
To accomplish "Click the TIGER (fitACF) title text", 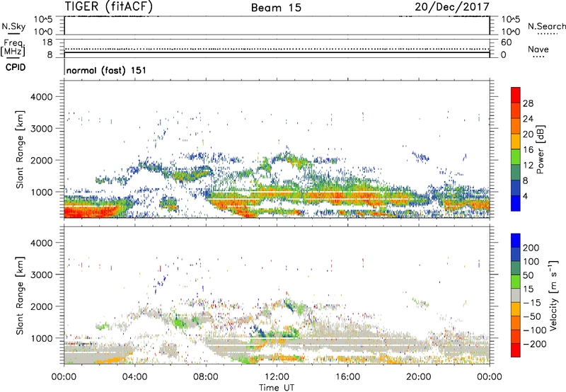I will 109,7.
